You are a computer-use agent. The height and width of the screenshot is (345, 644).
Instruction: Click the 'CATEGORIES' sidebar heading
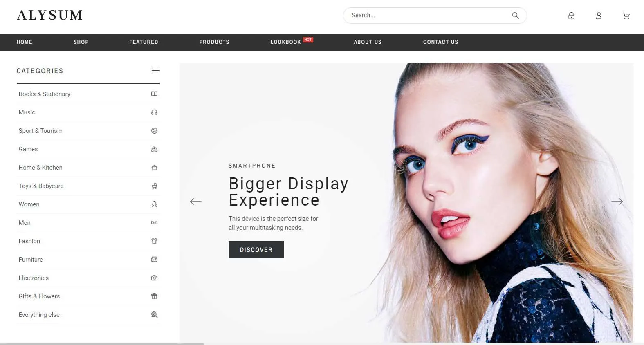point(40,71)
